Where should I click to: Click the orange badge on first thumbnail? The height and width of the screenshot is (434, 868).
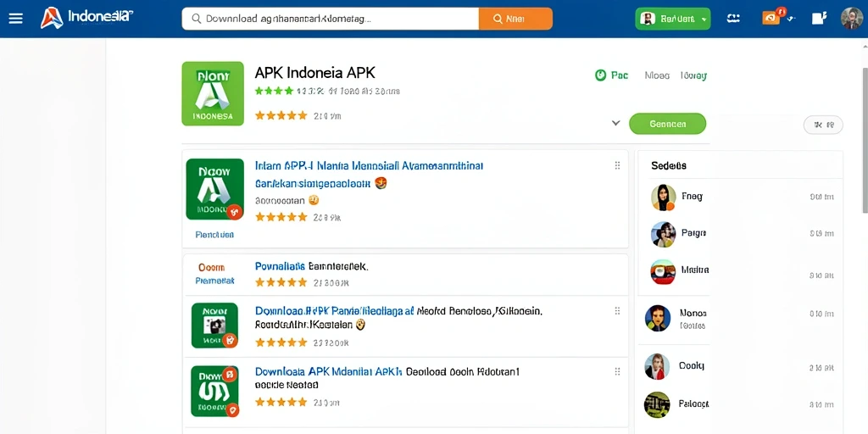[235, 211]
